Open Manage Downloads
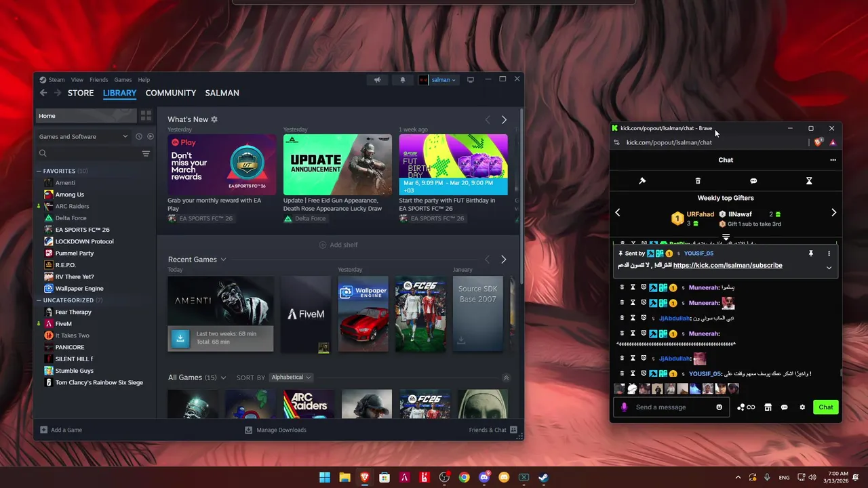The height and width of the screenshot is (488, 868). coord(275,430)
